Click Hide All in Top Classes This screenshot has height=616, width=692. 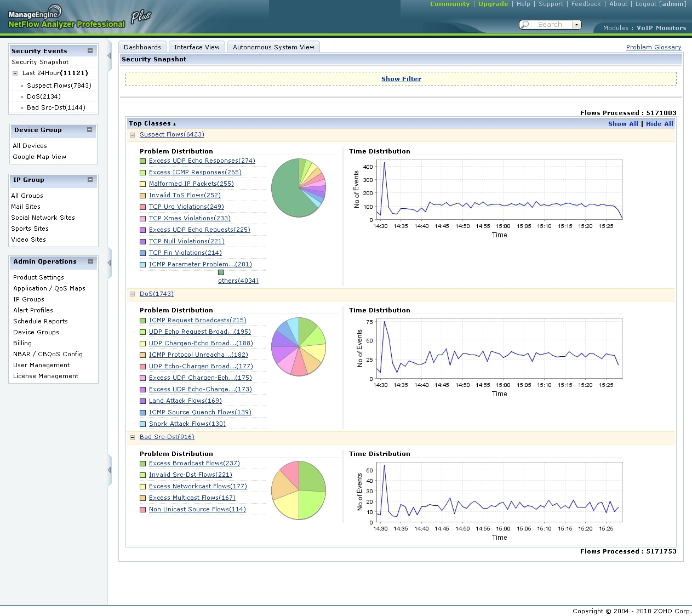pyautogui.click(x=660, y=124)
